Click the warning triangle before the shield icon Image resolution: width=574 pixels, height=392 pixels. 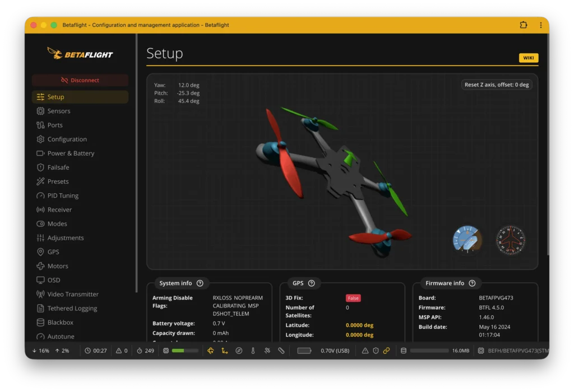click(365, 351)
